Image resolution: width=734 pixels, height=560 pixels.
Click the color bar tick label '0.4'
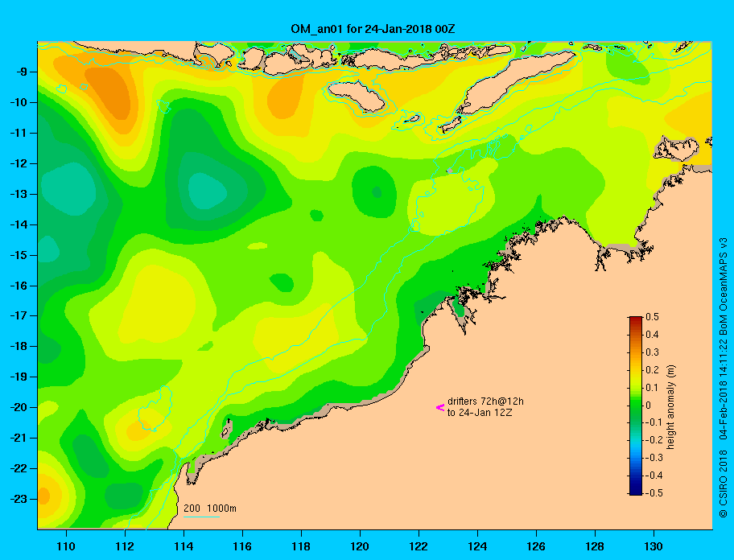pyautogui.click(x=652, y=335)
